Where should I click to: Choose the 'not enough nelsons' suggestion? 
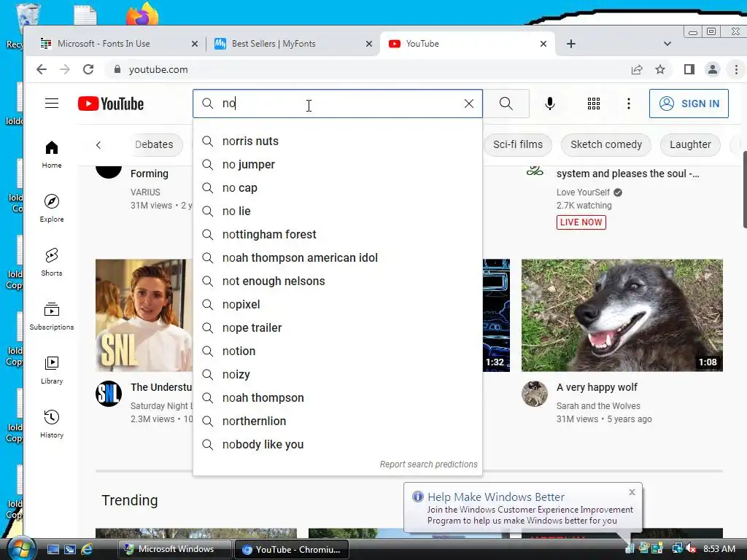point(338,281)
